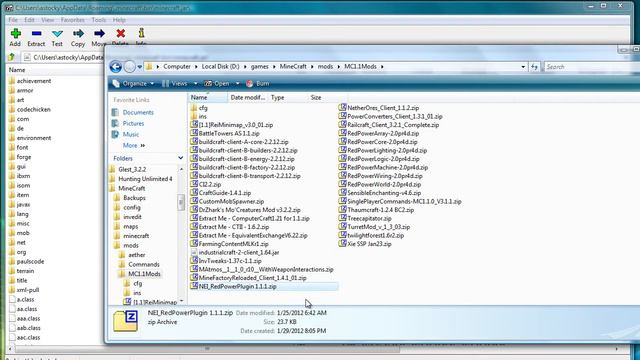640x360 pixels.
Task: Open recent pages dropdown beside Forward
Action: pos(140,67)
